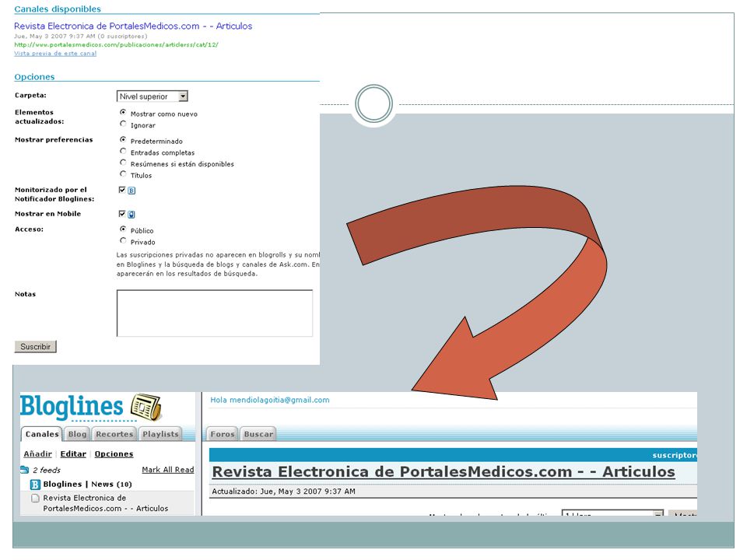Viewport: 747px width, 560px height.
Task: Click the folder icon next to 2 feeds
Action: pyautogui.click(x=25, y=470)
